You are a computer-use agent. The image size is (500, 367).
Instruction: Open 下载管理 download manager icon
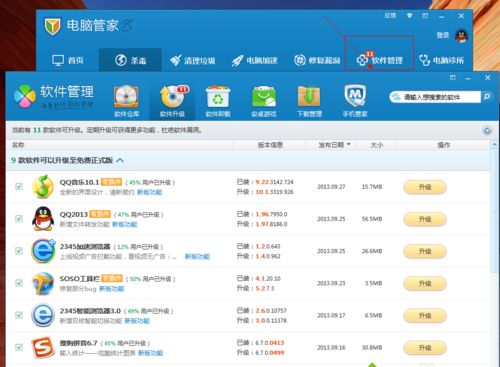309,97
